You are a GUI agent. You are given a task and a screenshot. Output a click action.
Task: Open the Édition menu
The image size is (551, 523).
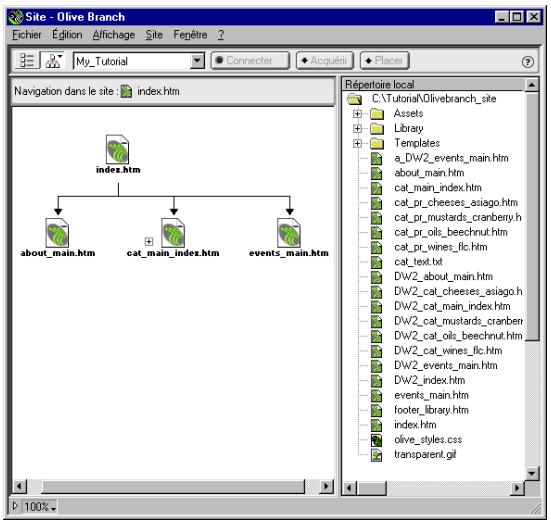(x=67, y=34)
